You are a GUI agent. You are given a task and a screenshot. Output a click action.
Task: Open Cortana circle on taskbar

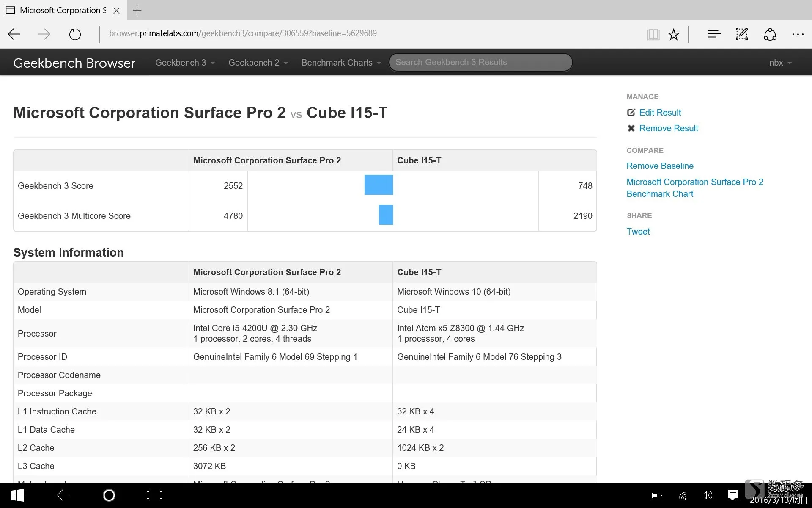[109, 495]
